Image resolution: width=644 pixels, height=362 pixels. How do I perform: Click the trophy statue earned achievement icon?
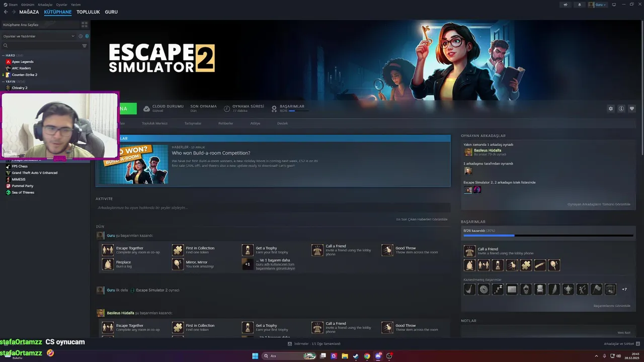pyautogui.click(x=498, y=265)
